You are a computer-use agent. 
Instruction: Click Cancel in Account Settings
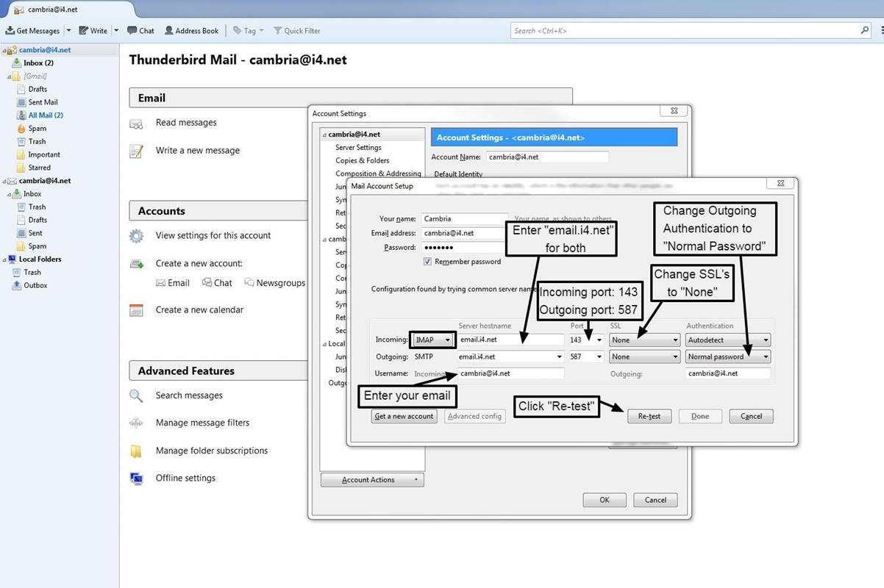(655, 500)
